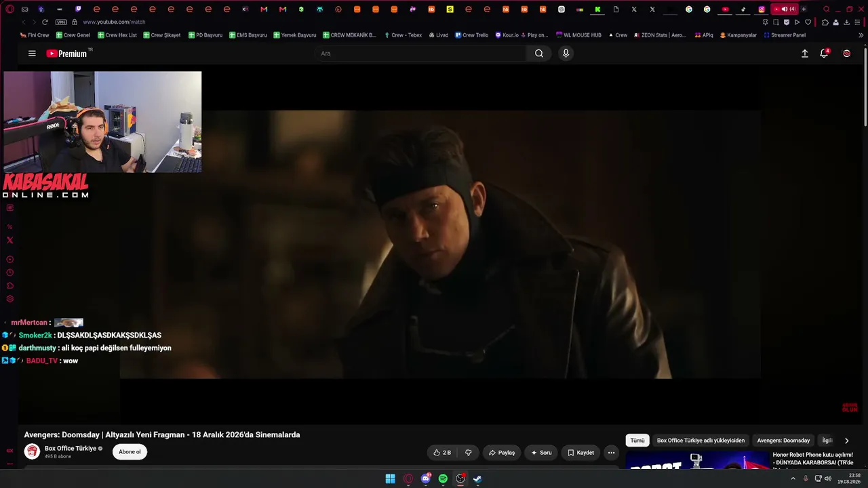The image size is (868, 488).
Task: Open the PD Başvuru bookmark
Action: [x=205, y=35]
